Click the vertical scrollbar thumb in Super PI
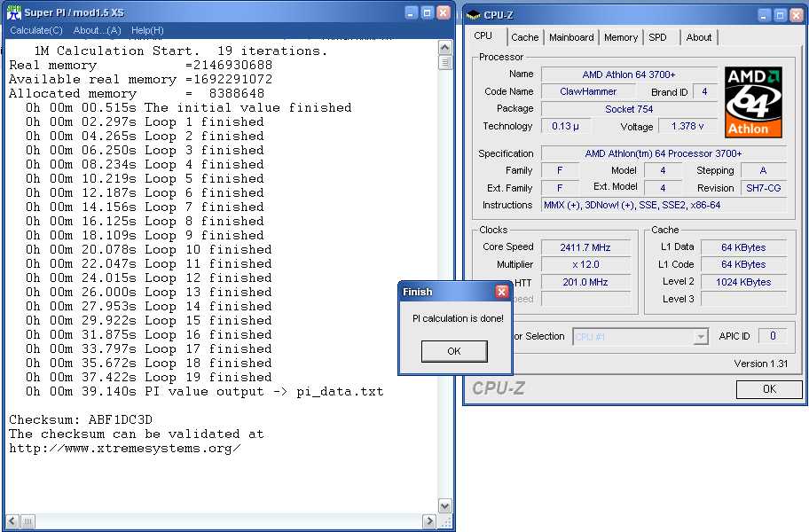The image size is (809, 532). pos(444,62)
